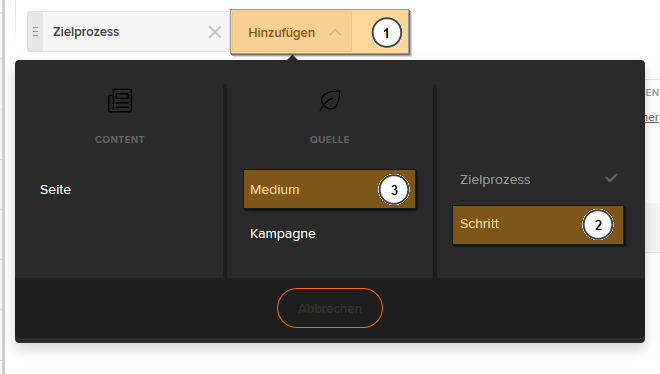Open the Hinzufügen menu button
Image resolution: width=660 pixels, height=374 pixels.
[291, 32]
